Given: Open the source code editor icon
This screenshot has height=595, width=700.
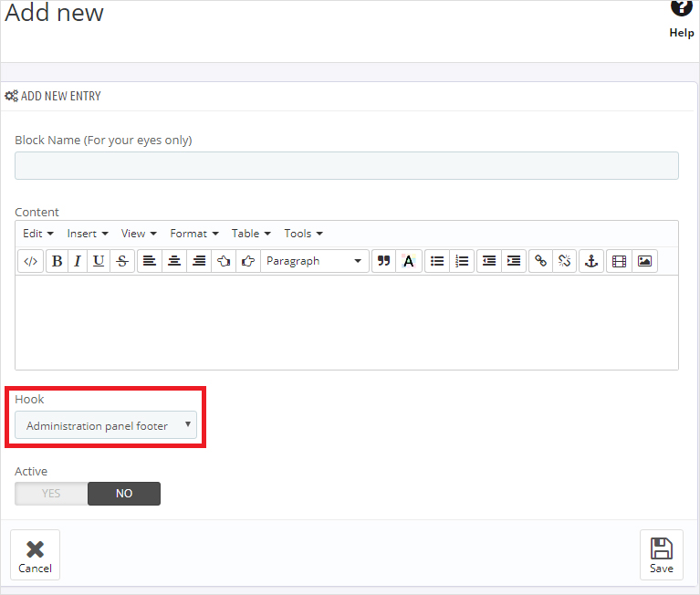Looking at the screenshot, I should pos(30,261).
